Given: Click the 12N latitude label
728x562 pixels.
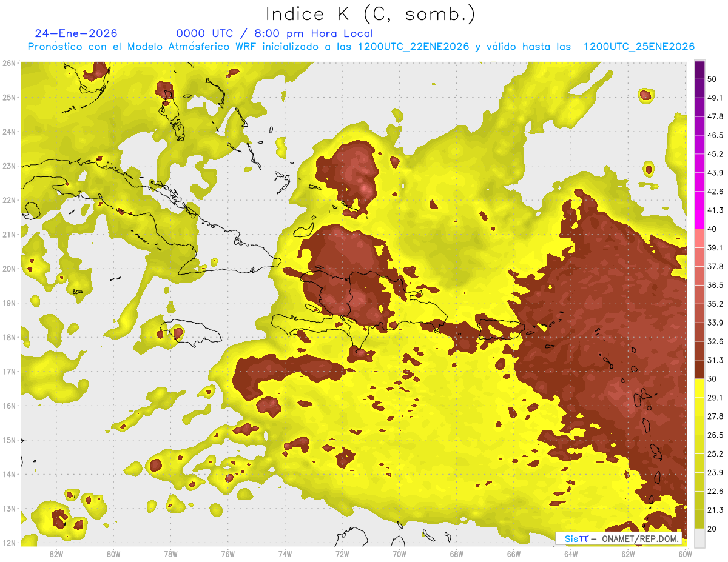Looking at the screenshot, I should 8,543.
